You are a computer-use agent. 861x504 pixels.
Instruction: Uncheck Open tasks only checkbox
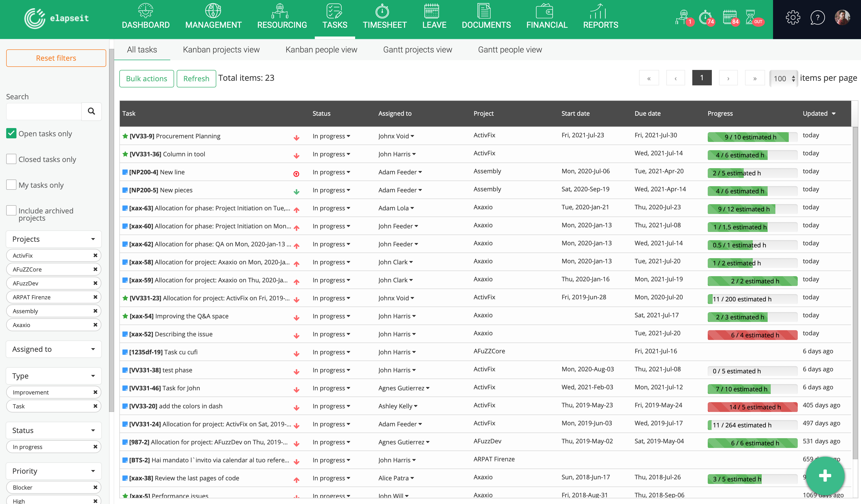tap(11, 133)
